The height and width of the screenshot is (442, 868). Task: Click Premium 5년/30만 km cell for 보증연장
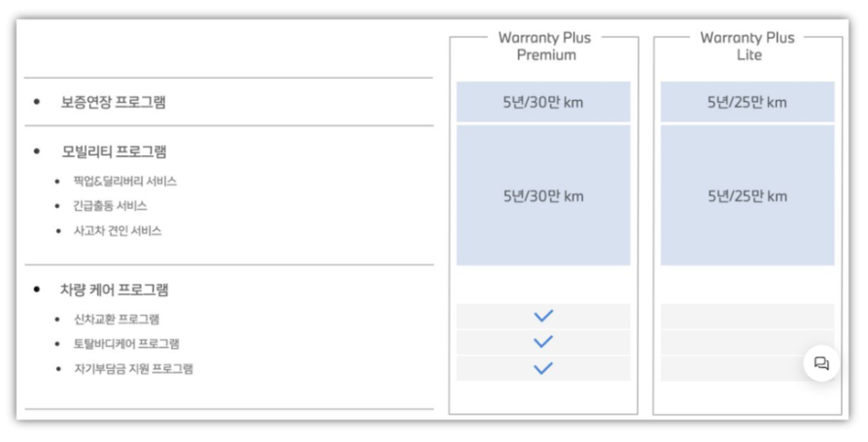[543, 102]
